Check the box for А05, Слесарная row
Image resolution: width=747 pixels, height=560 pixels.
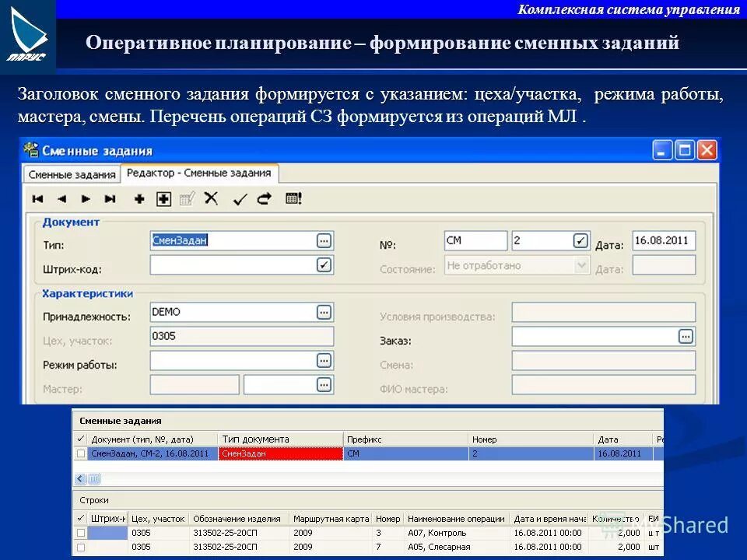81,547
